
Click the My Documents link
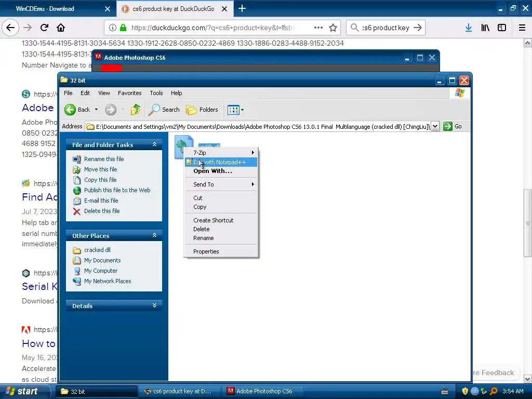[x=102, y=260]
